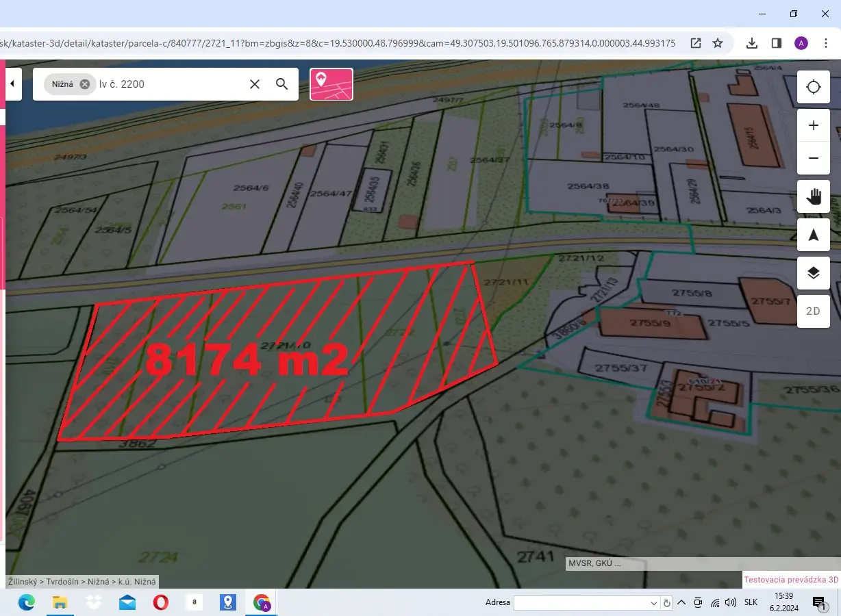Click the north arrow compass button
841x616 pixels.
point(814,235)
